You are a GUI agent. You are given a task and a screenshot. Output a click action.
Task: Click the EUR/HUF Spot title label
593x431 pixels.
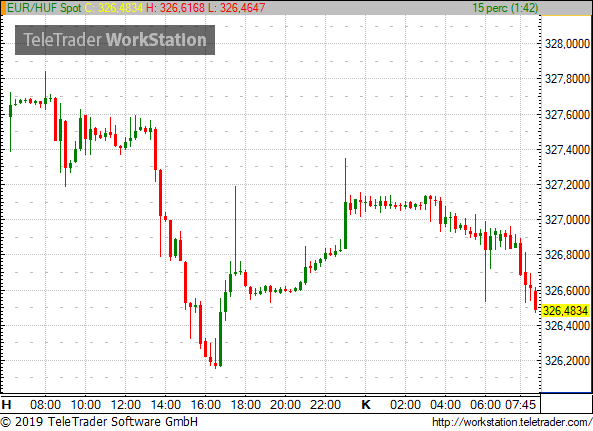44,8
